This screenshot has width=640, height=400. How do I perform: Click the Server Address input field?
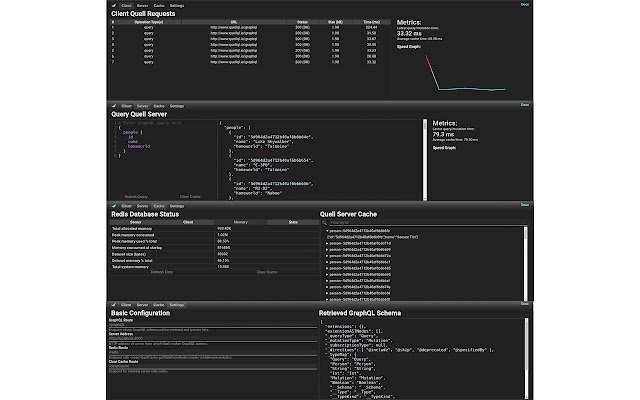click(x=213, y=339)
